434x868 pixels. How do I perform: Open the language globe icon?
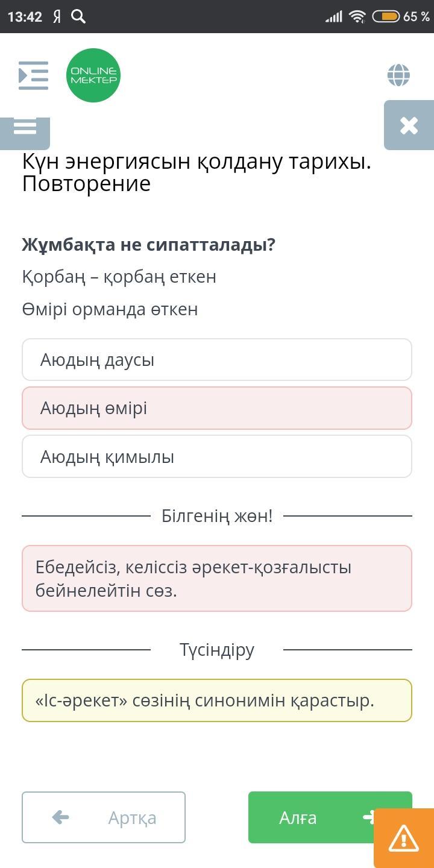click(398, 75)
